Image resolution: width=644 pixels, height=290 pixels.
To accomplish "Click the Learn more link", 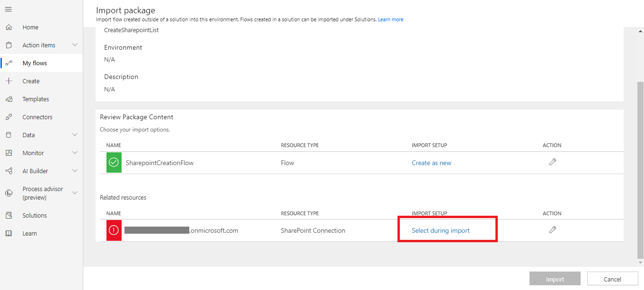I will [x=391, y=20].
